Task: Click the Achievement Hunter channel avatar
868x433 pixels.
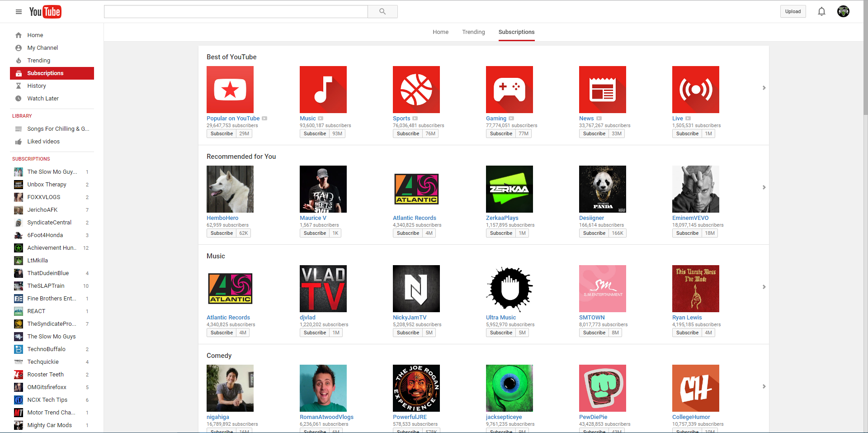Action: click(x=19, y=248)
